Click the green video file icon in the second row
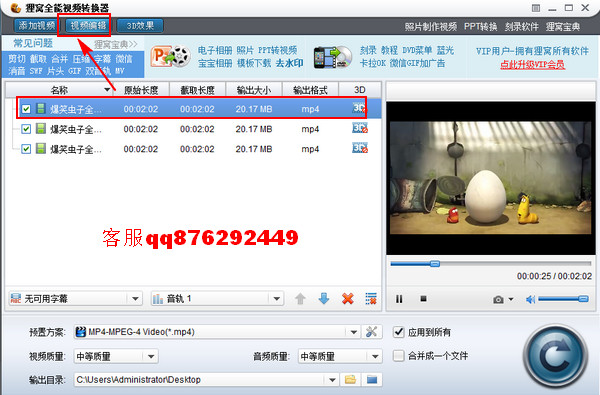 [x=41, y=129]
